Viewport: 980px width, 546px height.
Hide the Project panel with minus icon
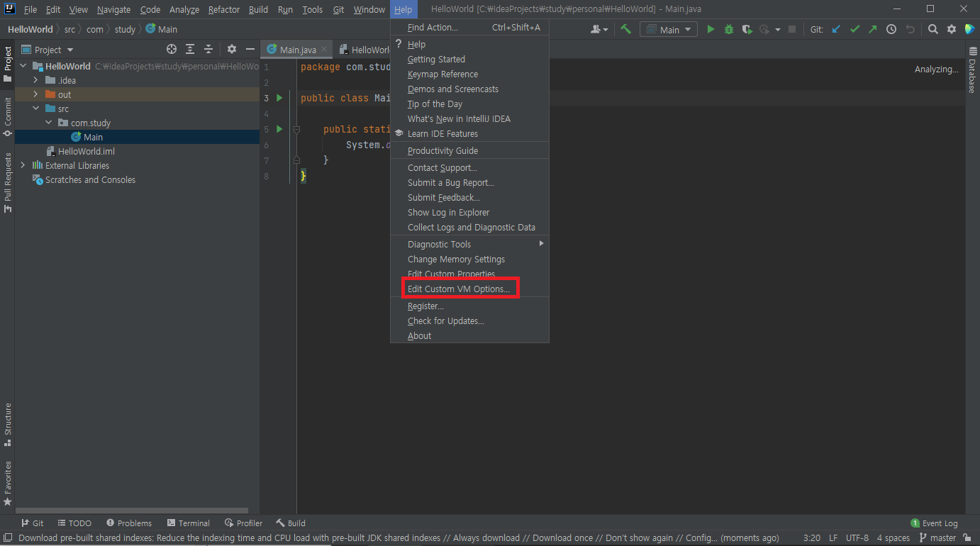point(250,49)
